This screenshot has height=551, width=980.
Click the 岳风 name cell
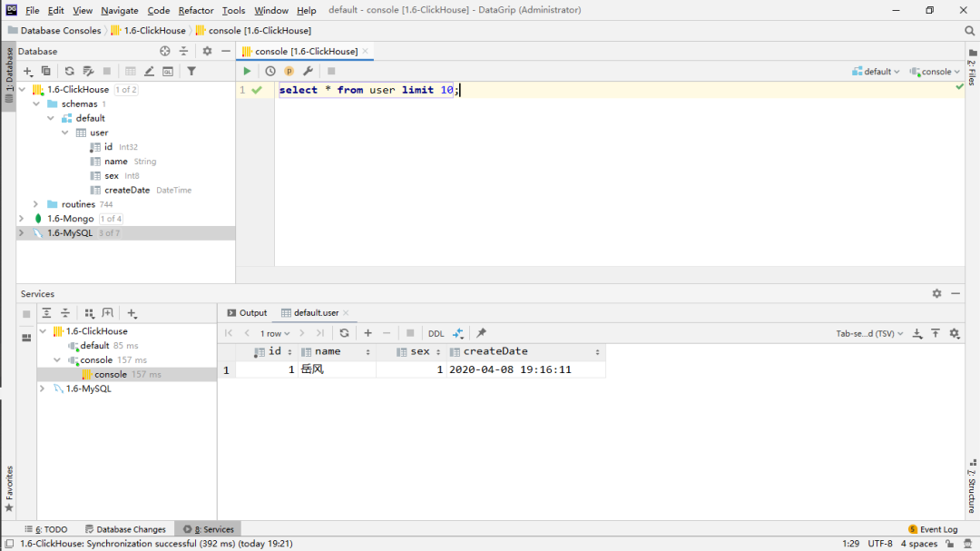click(337, 369)
